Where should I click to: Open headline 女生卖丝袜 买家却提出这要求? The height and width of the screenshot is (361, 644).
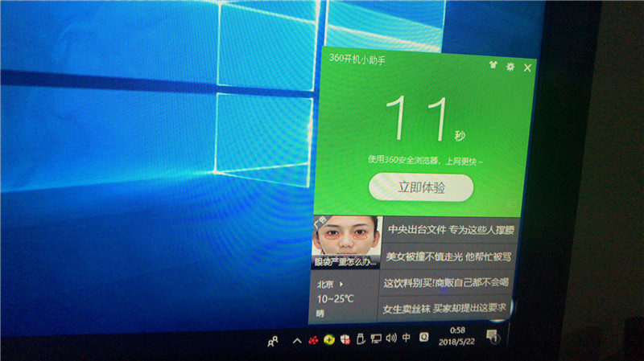444,308
